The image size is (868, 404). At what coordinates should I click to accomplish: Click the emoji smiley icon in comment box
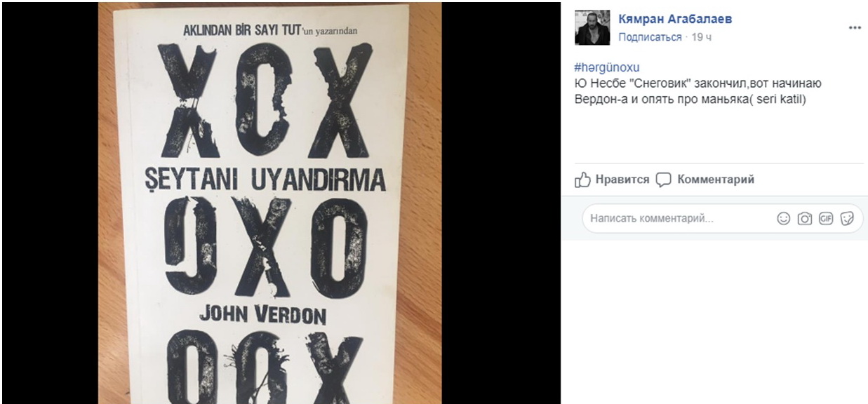pos(784,219)
